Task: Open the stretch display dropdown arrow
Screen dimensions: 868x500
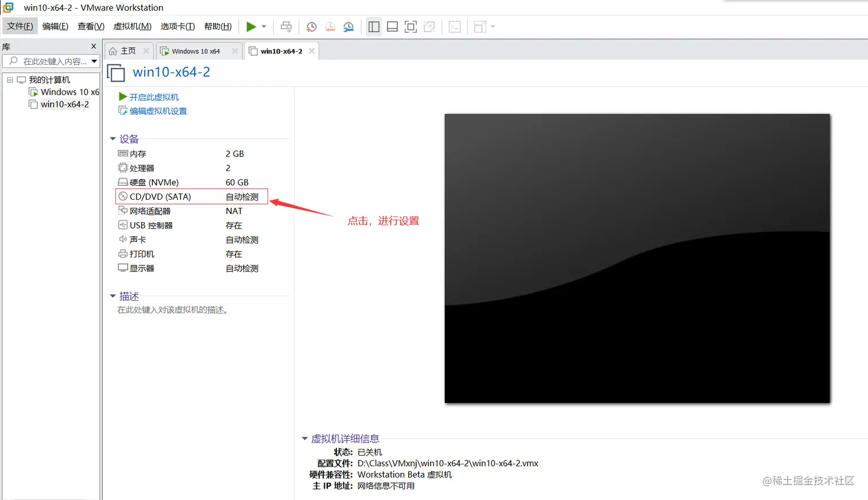Action: point(493,26)
